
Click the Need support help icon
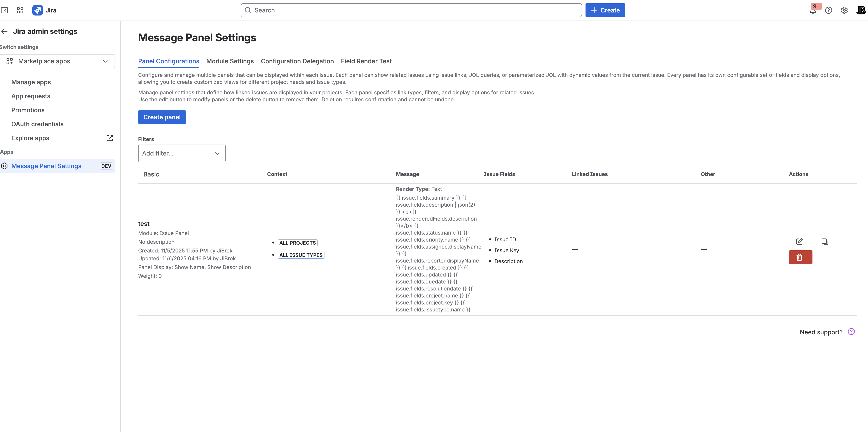point(851,332)
